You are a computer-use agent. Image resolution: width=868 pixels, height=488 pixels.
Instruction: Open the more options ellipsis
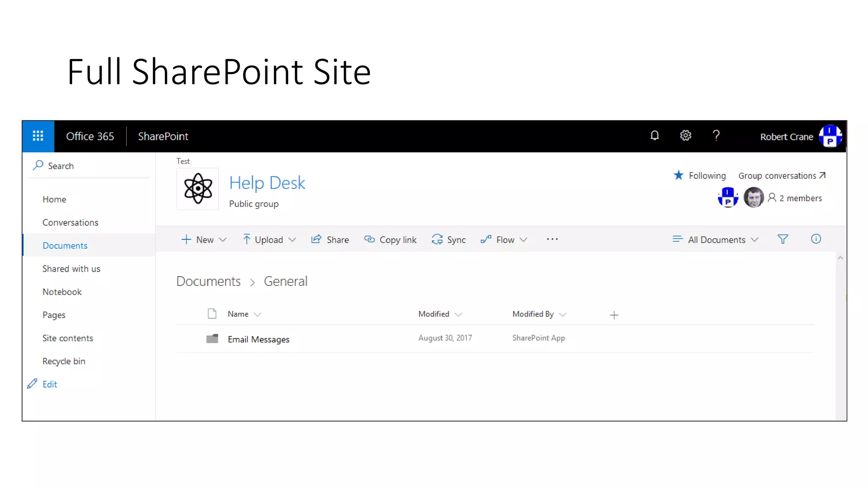[552, 239]
